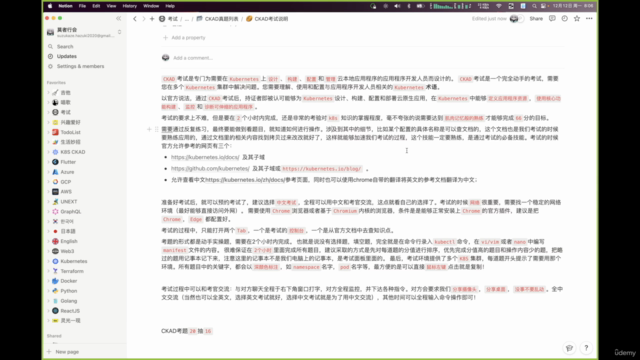
Task: Open the Azure sidebar page
Action: coord(67,172)
